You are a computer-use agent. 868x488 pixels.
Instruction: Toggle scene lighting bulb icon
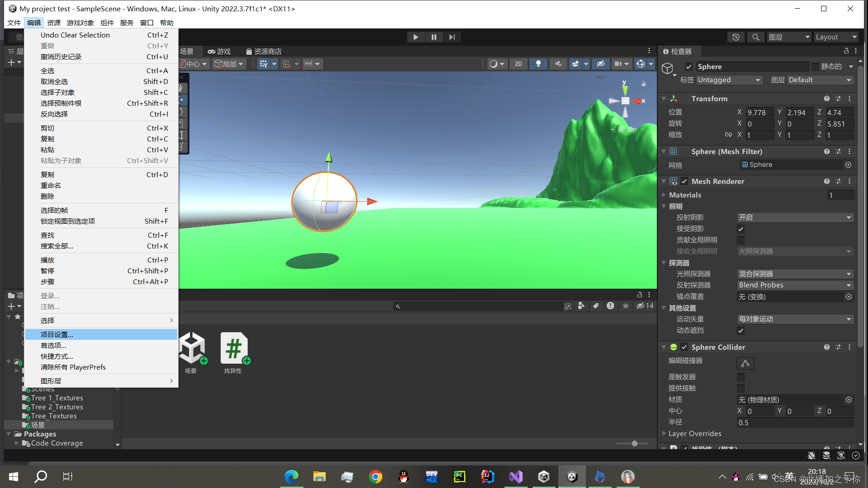tap(538, 64)
